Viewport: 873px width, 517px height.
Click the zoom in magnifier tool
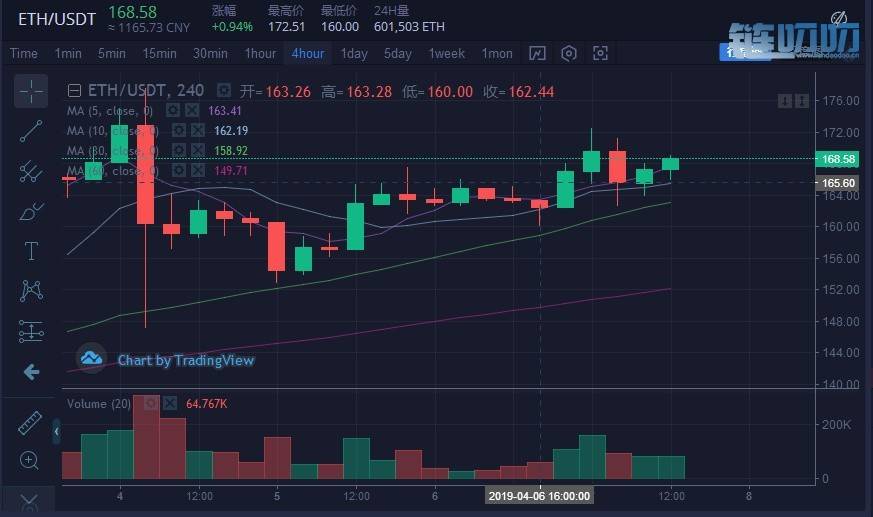[31, 461]
